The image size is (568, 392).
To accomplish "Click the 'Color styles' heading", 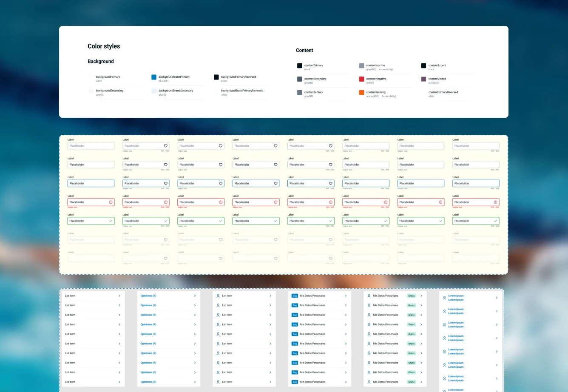I will click(104, 46).
